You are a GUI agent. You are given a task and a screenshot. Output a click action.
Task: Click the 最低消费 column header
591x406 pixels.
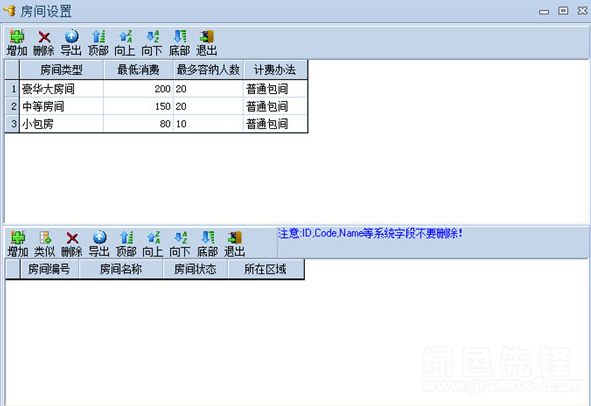coord(138,70)
